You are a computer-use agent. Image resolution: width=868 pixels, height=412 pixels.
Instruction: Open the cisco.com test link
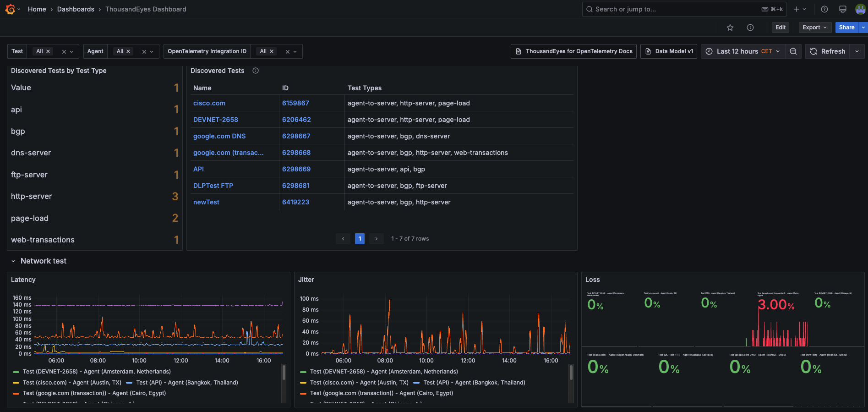click(x=209, y=103)
